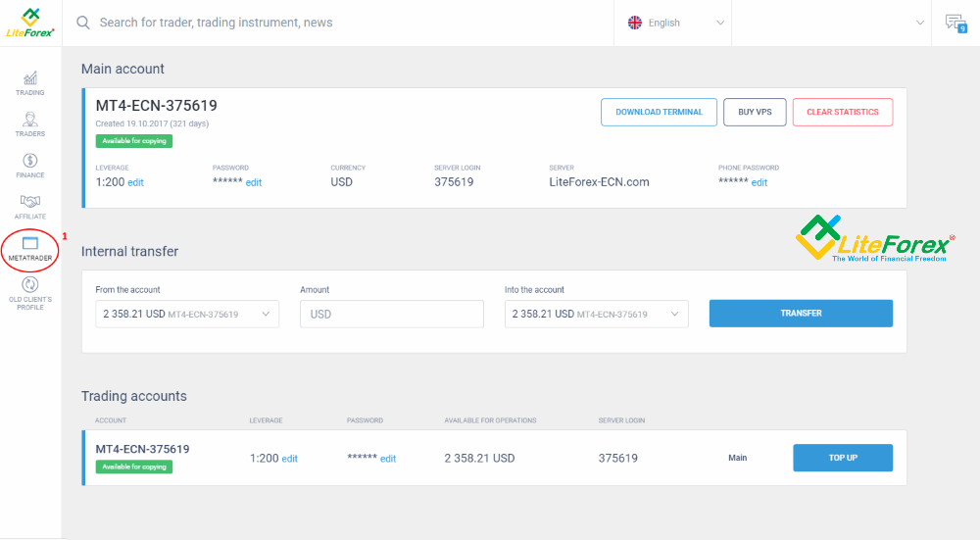Click the Transfer button

[x=801, y=314]
